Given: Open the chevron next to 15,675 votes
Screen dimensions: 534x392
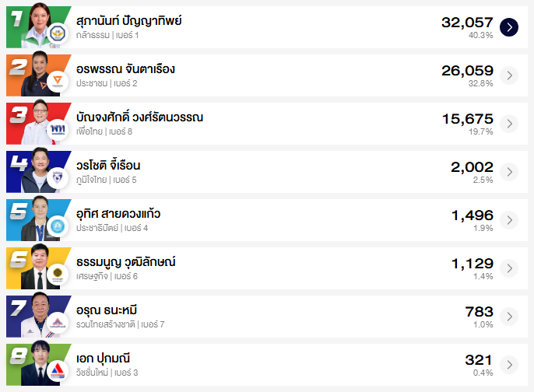Looking at the screenshot, I should point(509,124).
